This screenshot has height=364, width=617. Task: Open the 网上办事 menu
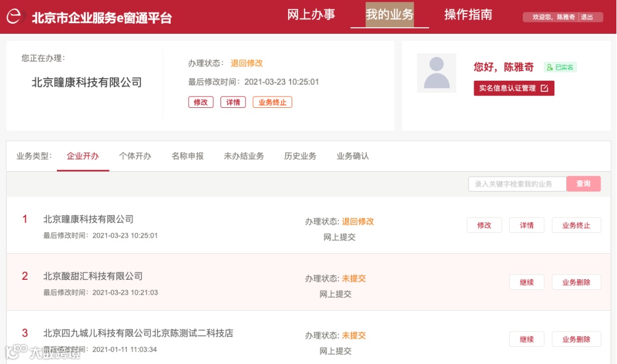coord(311,15)
